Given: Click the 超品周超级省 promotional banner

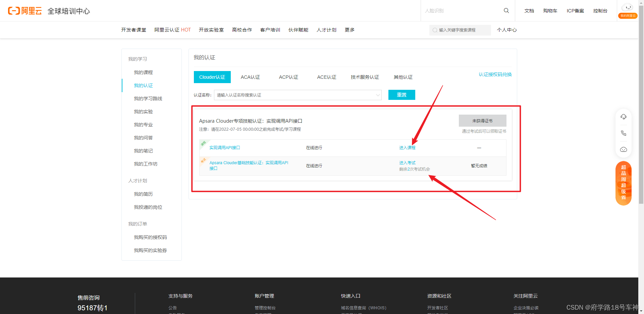Looking at the screenshot, I should (x=623, y=183).
